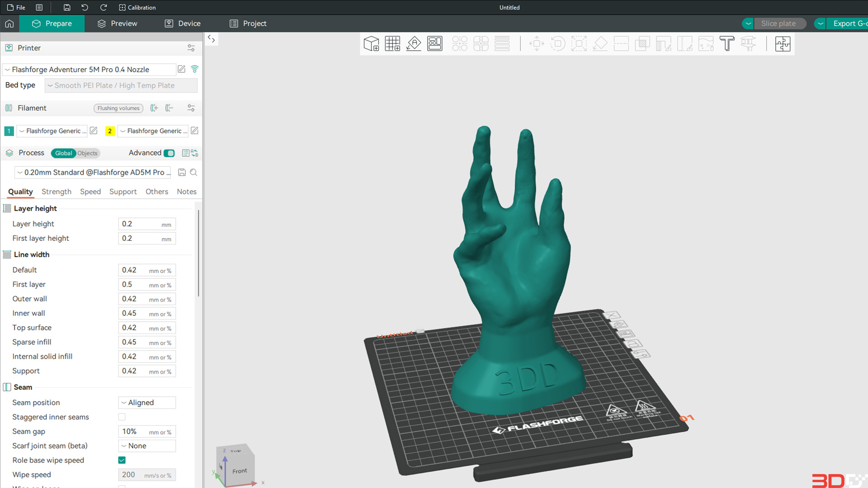Open the Others settings tab
This screenshot has height=488, width=868.
[157, 192]
